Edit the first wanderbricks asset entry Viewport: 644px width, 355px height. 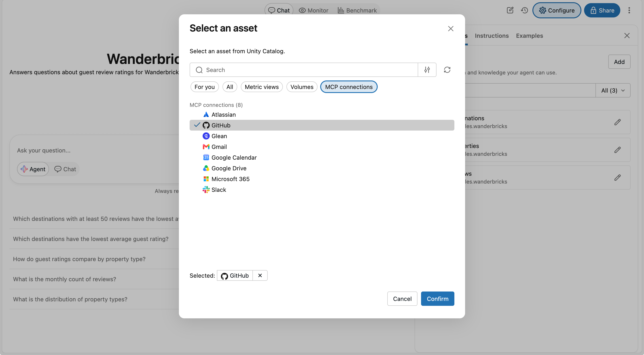[617, 122]
